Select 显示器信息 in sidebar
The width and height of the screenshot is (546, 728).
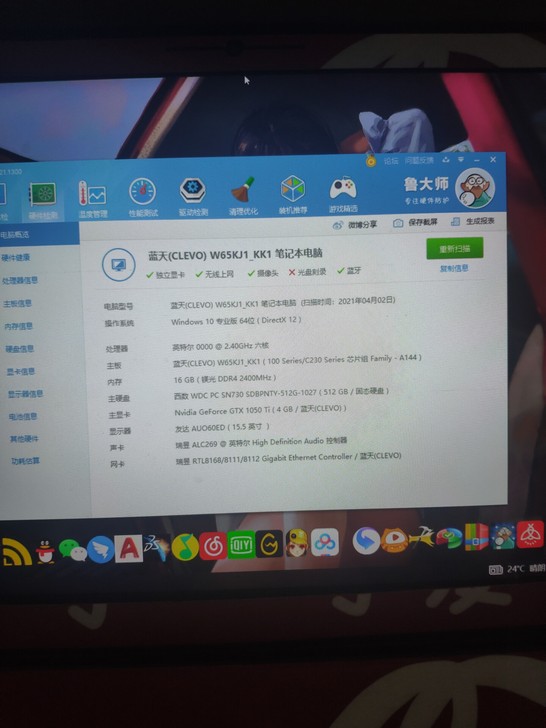tap(26, 394)
